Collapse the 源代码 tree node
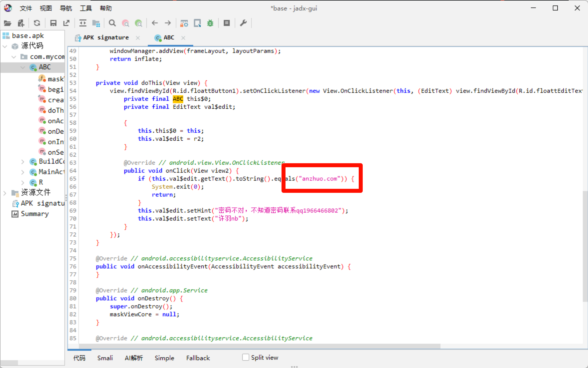588x368 pixels. [5, 46]
